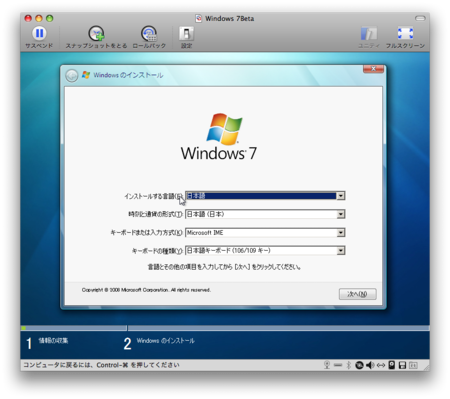450x399 pixels.
Task: Close the Windows installer dialog with red X
Action: click(x=373, y=69)
